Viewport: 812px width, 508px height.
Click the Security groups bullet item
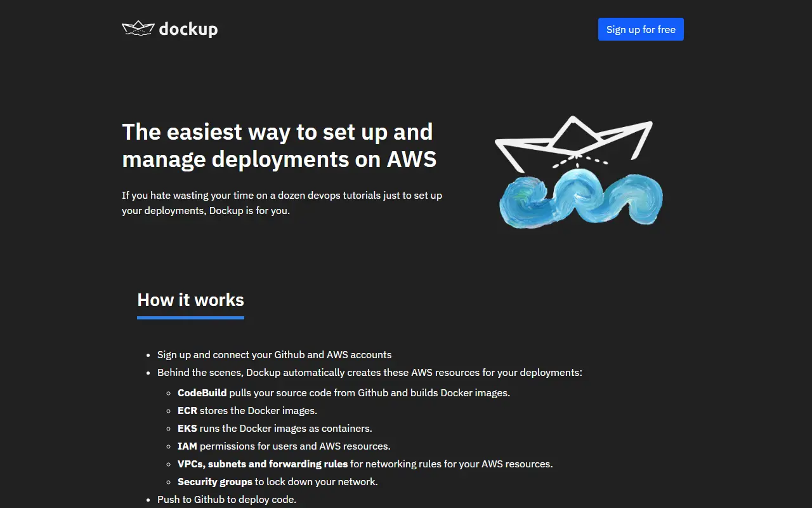pyautogui.click(x=278, y=482)
